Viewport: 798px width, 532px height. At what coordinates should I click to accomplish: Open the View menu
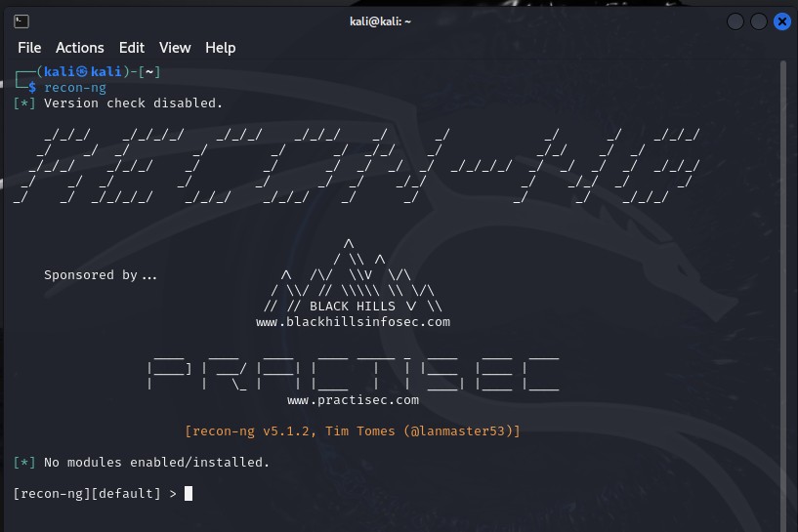[175, 48]
